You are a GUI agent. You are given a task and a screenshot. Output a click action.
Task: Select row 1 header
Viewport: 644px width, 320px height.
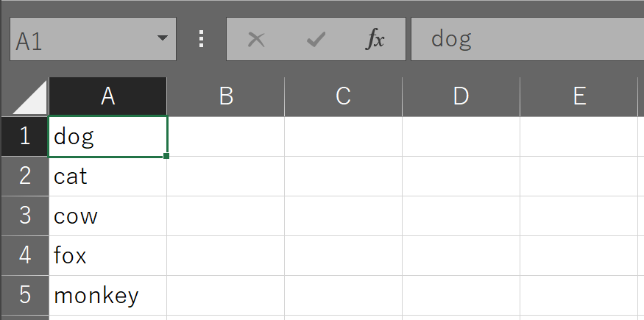coord(25,136)
